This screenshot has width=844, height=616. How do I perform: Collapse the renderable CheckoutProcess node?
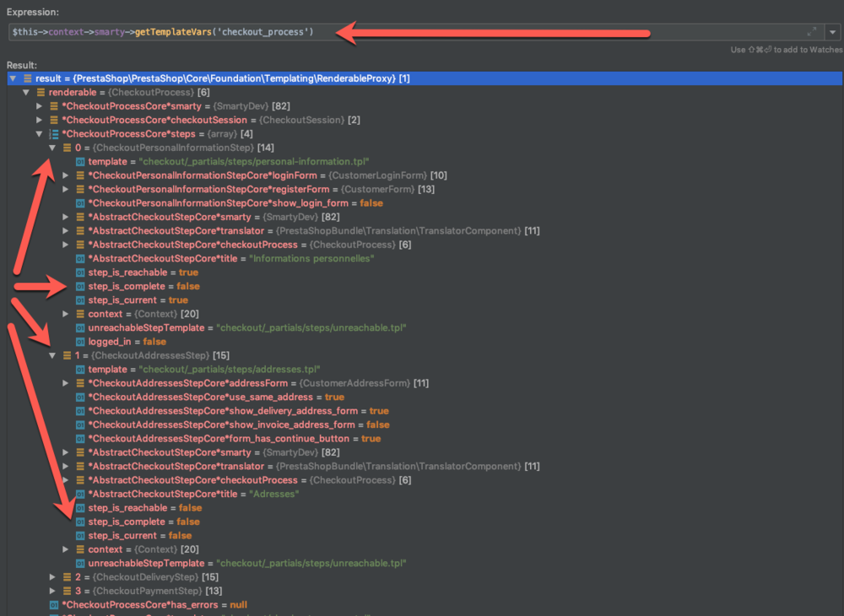point(25,92)
